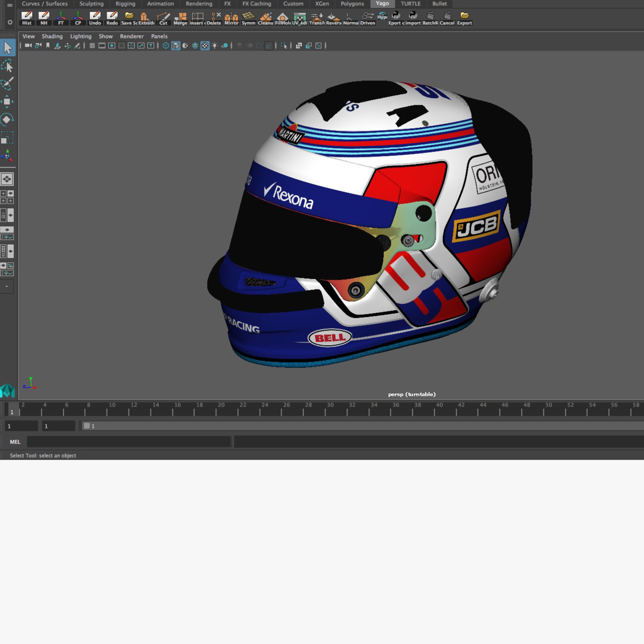Open the shelf gear options menu
644x644 pixels.
(10, 22)
